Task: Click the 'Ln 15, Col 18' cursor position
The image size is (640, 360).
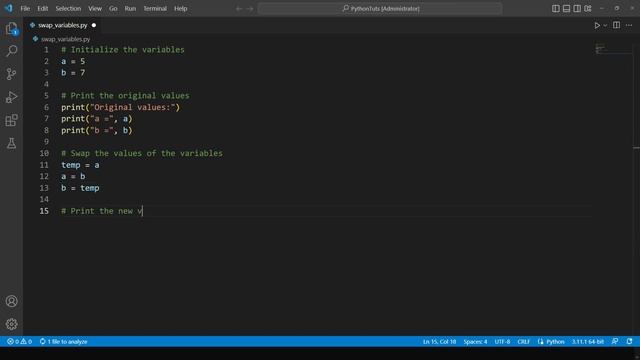Action: pyautogui.click(x=439, y=342)
